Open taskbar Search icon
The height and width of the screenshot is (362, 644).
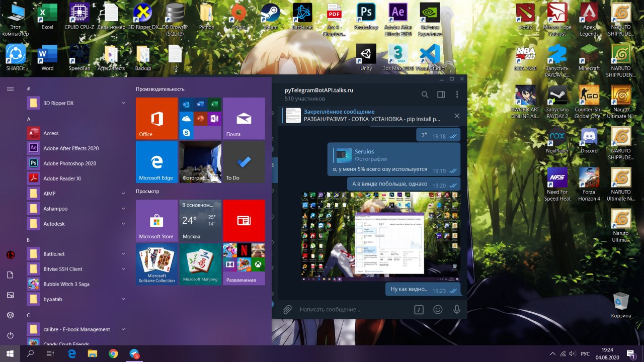click(31, 353)
